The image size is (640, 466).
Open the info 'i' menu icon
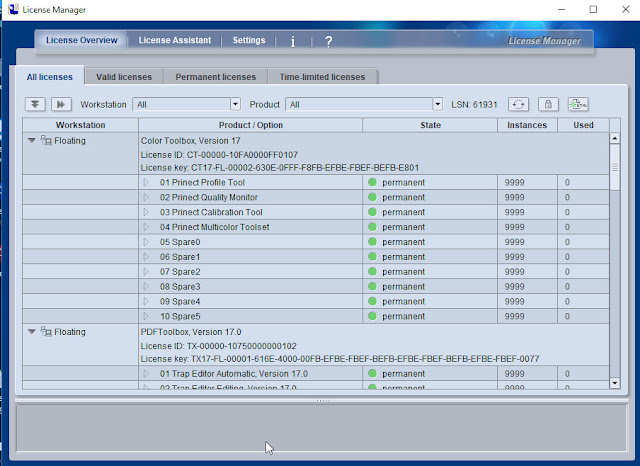click(x=293, y=41)
